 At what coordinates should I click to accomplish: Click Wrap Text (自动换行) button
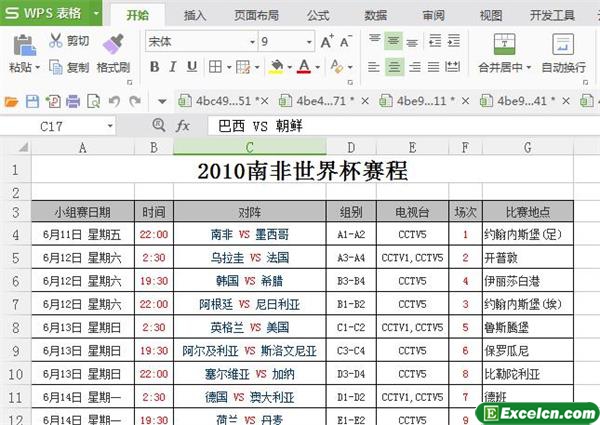coord(563,53)
